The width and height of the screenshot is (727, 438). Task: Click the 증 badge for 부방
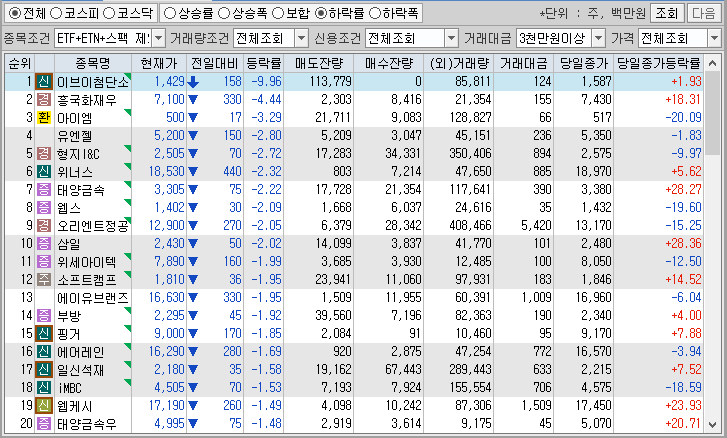pyautogui.click(x=44, y=316)
